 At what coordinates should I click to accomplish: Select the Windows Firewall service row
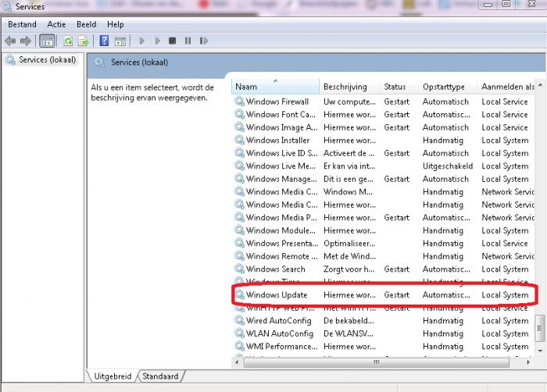(384, 102)
